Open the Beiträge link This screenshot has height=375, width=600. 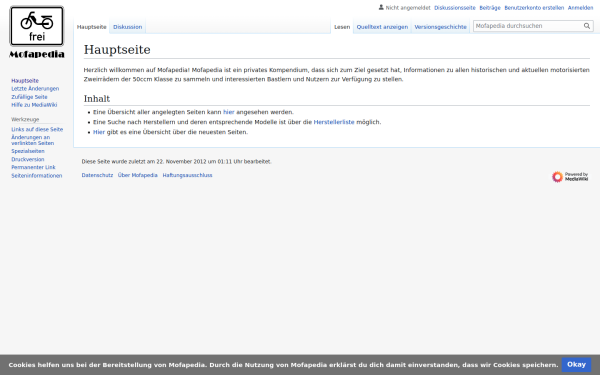pos(490,8)
